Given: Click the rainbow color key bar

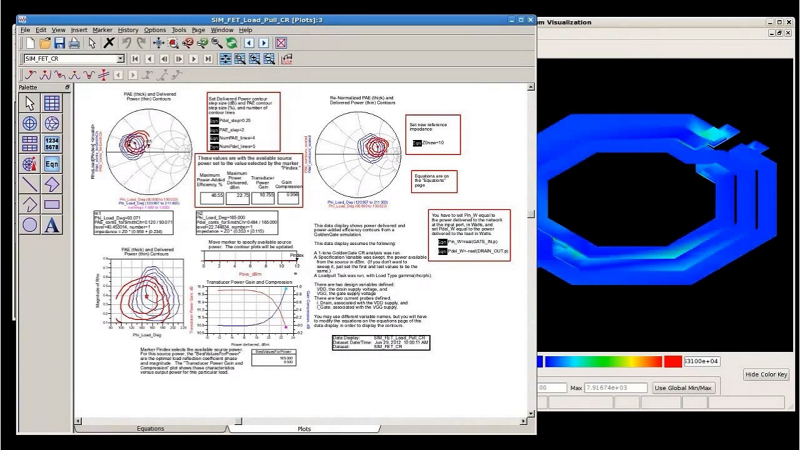Looking at the screenshot, I should pos(604,362).
